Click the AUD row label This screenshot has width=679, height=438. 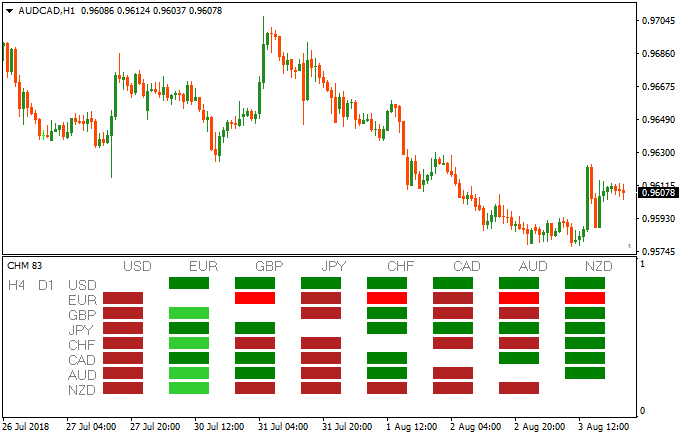82,373
